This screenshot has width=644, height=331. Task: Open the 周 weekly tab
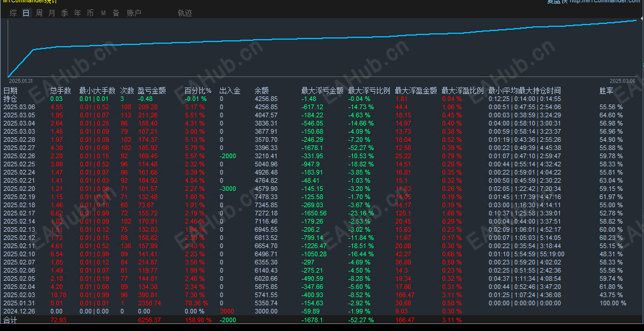click(39, 13)
